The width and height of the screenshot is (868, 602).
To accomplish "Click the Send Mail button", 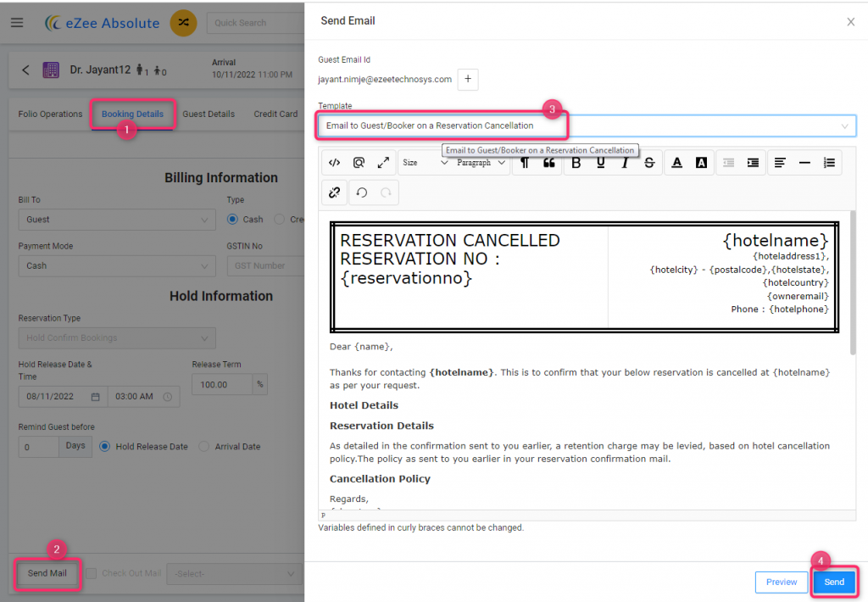I will [47, 574].
